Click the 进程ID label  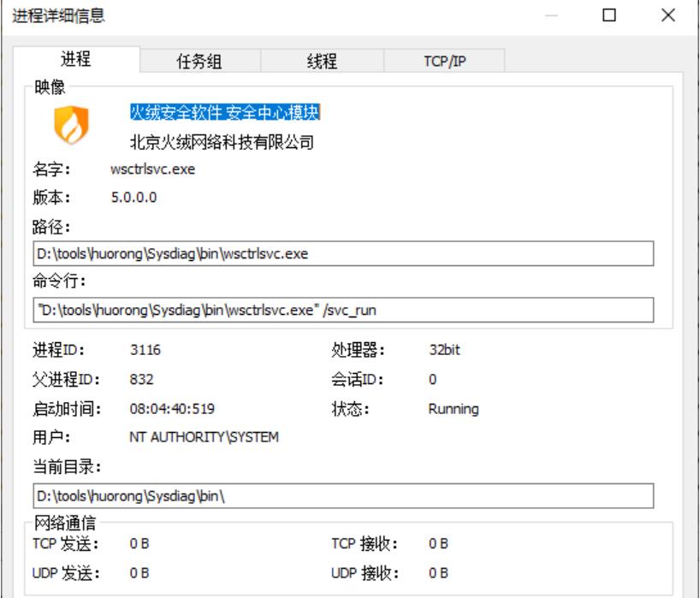58,350
